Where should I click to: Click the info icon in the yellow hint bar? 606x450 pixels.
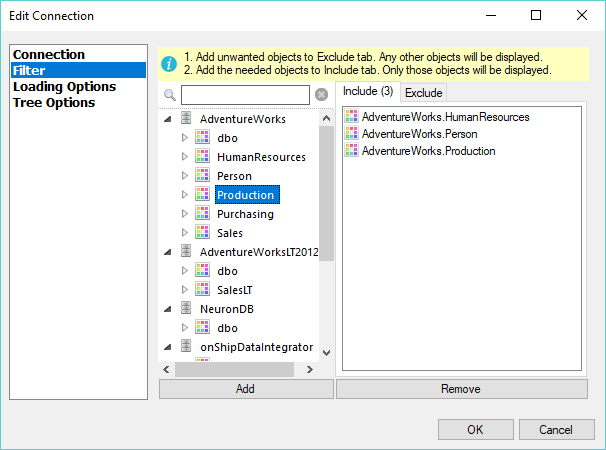[169, 64]
